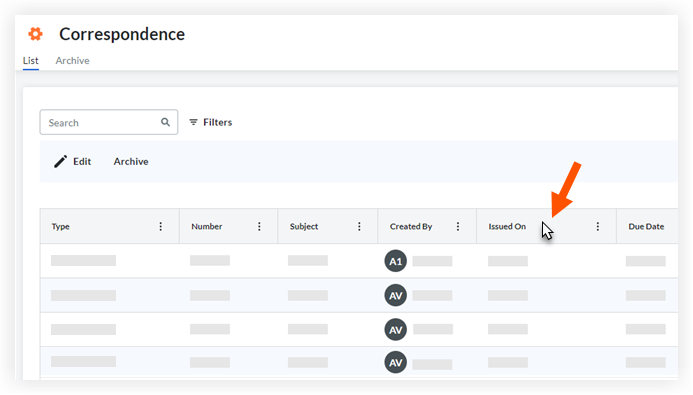Switch to the Archive tab

click(72, 61)
